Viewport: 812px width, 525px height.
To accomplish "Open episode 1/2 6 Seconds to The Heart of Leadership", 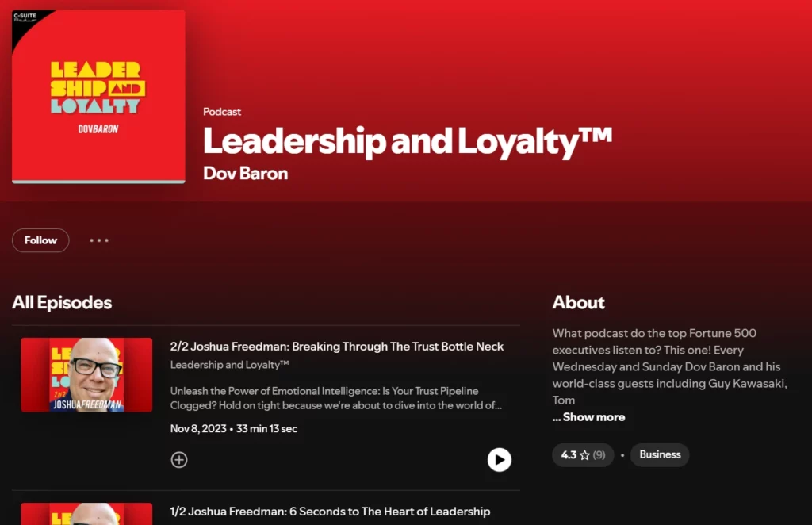I will [331, 511].
